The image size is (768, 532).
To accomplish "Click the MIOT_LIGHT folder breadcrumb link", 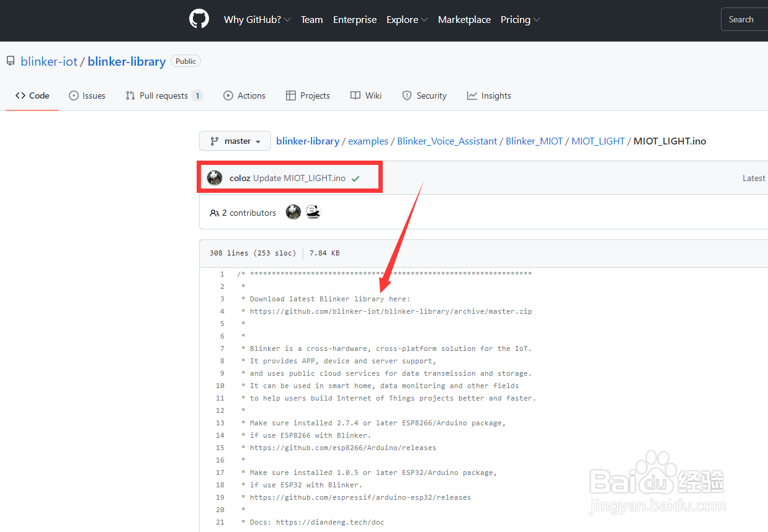I will (x=598, y=141).
